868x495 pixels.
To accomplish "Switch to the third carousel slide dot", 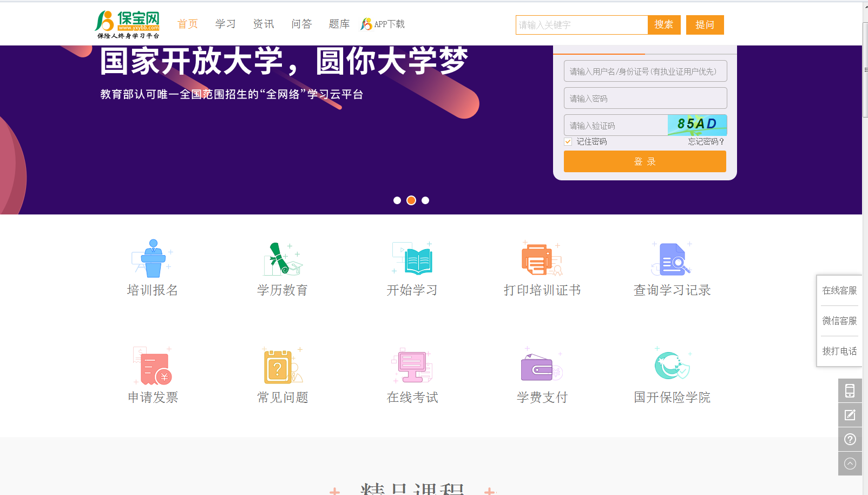I will [x=425, y=200].
